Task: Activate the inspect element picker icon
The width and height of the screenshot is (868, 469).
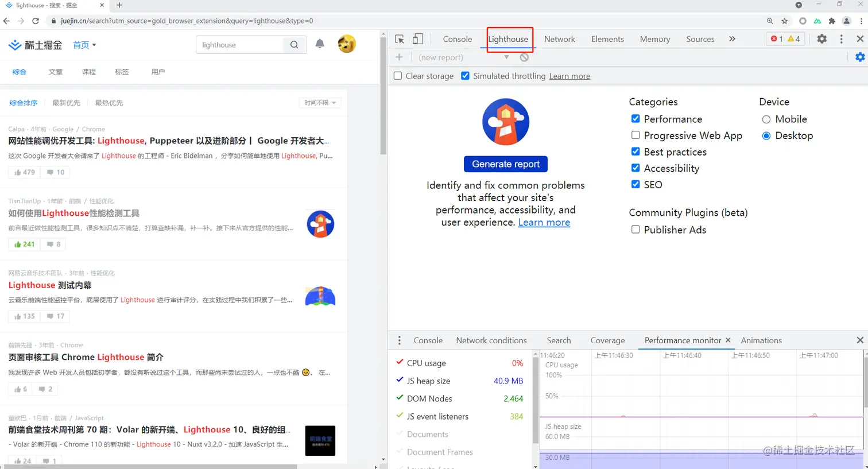Action: click(400, 39)
